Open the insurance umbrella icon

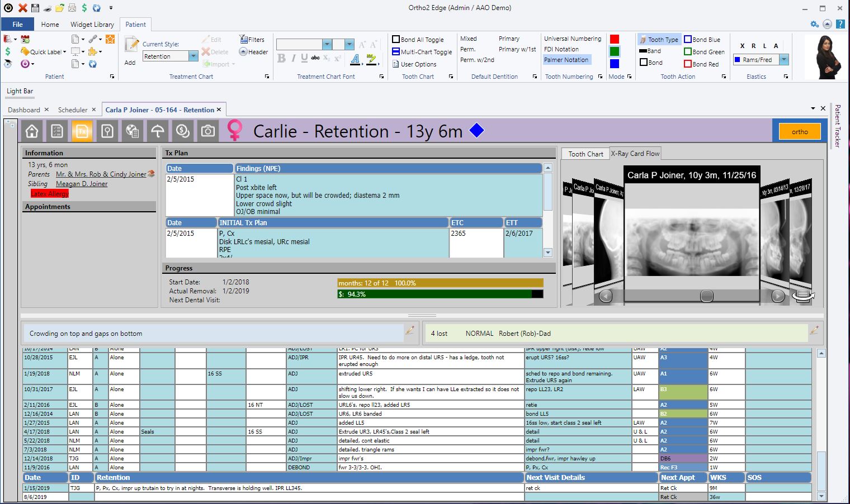tap(157, 131)
